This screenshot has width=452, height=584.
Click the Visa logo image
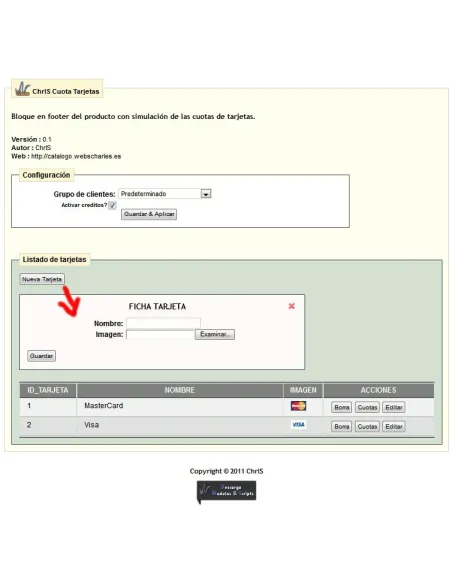coord(298,425)
